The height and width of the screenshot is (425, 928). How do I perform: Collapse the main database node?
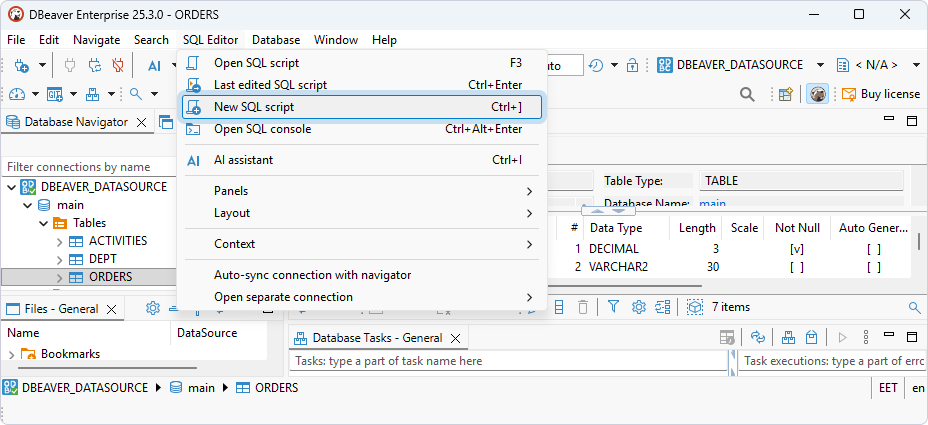(27, 205)
